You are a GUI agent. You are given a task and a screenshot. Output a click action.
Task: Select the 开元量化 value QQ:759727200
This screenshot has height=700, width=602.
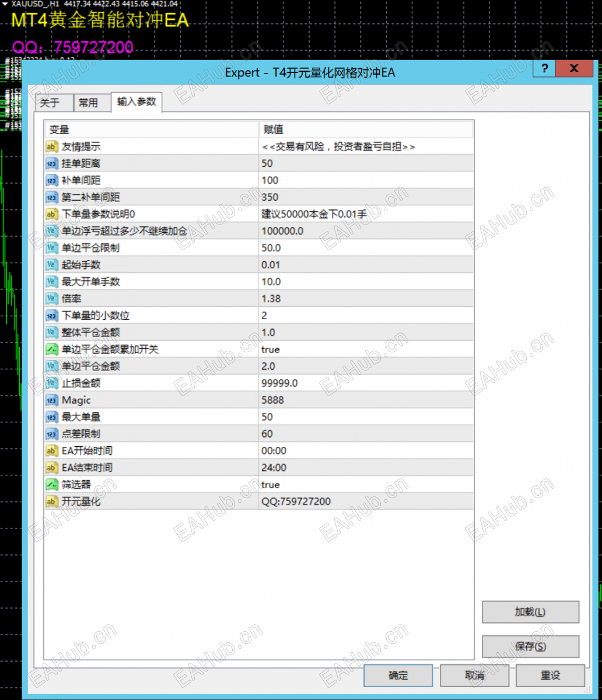[x=366, y=502]
